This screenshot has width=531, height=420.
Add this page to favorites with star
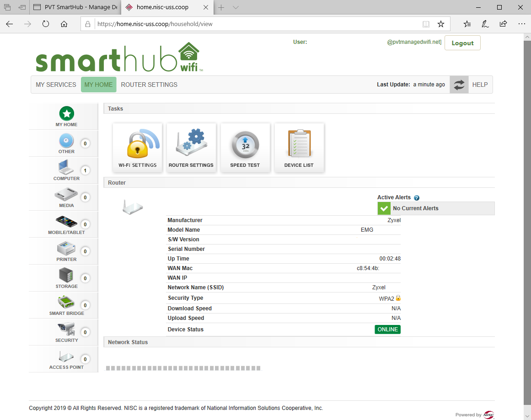pyautogui.click(x=440, y=24)
